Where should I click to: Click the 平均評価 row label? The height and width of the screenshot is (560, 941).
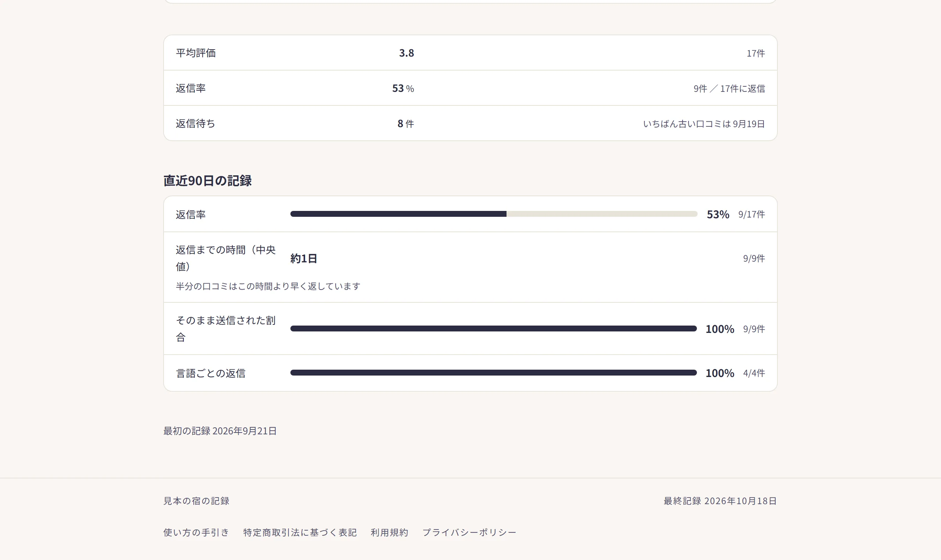(196, 53)
